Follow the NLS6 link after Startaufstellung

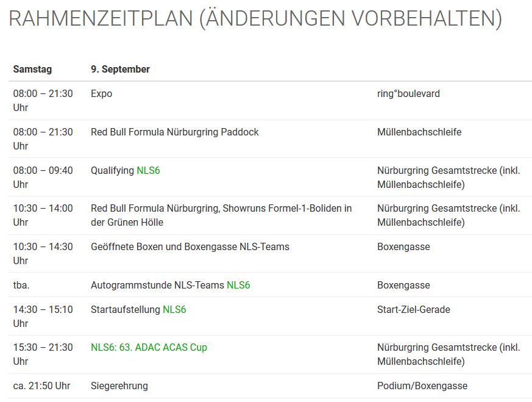(174, 309)
